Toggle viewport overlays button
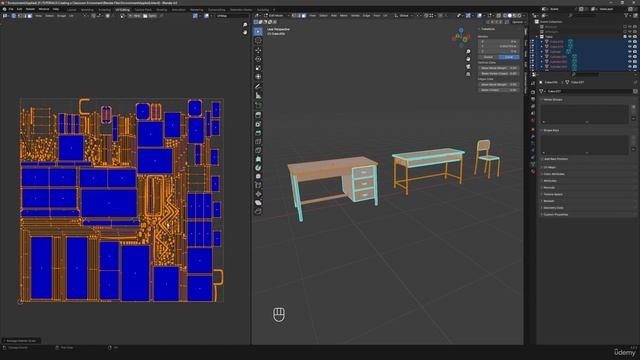 [x=480, y=16]
